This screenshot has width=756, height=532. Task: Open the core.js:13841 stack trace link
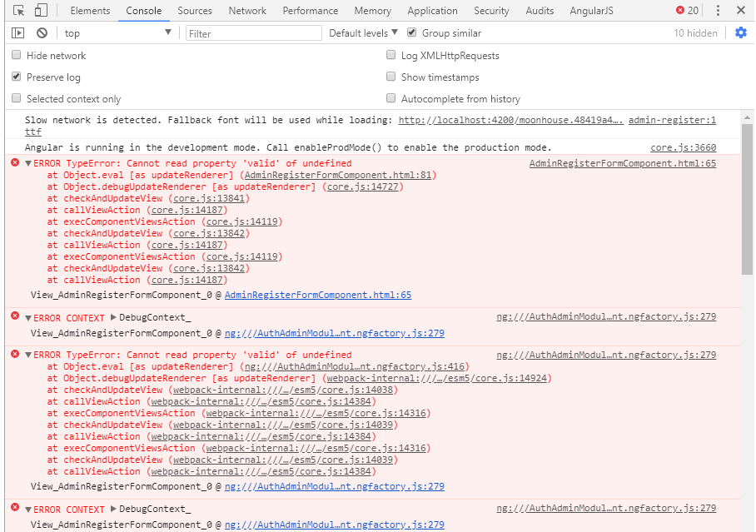(x=209, y=198)
